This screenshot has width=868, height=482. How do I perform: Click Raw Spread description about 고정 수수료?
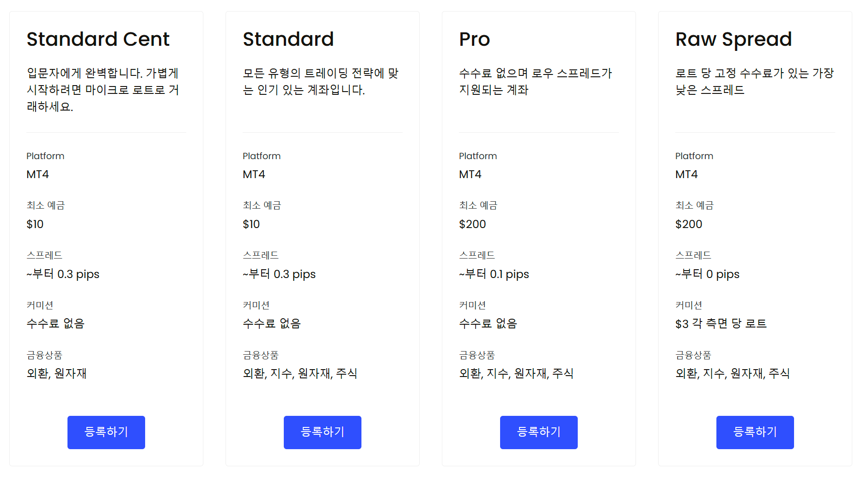pos(754,81)
